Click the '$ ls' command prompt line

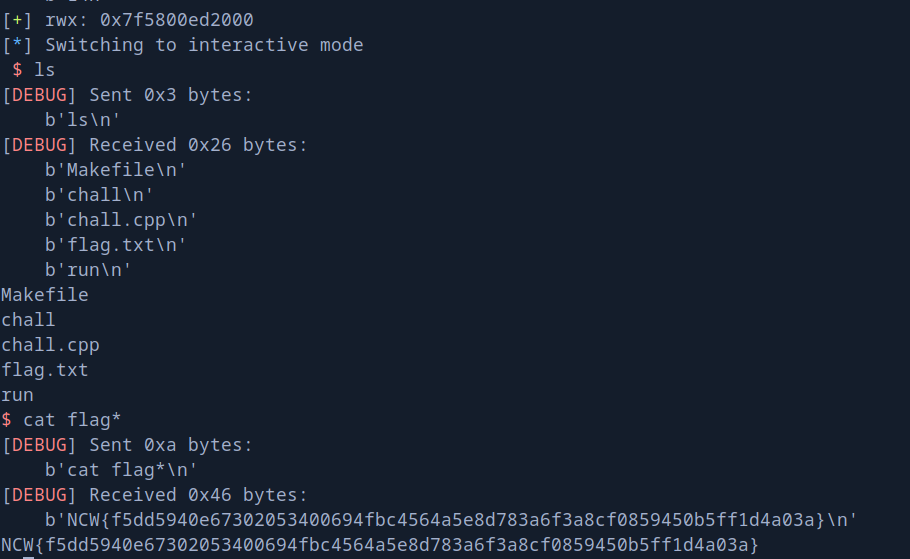(34, 69)
